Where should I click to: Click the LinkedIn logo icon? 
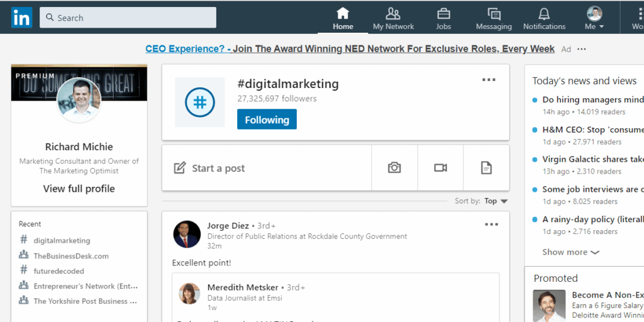22,18
